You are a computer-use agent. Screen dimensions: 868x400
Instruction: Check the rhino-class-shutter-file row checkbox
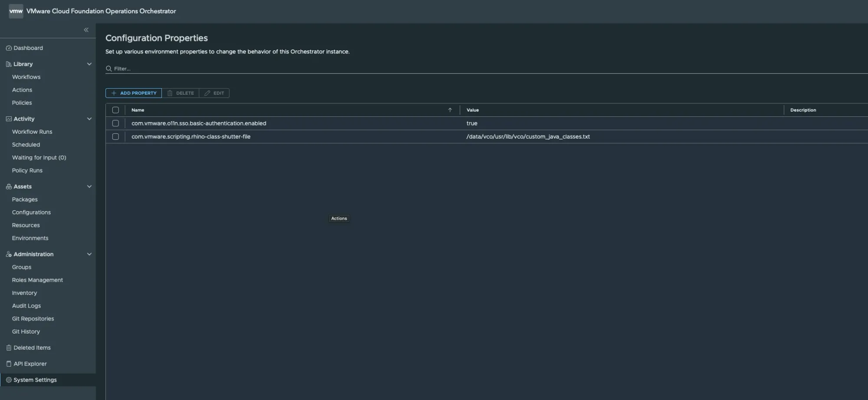click(115, 137)
